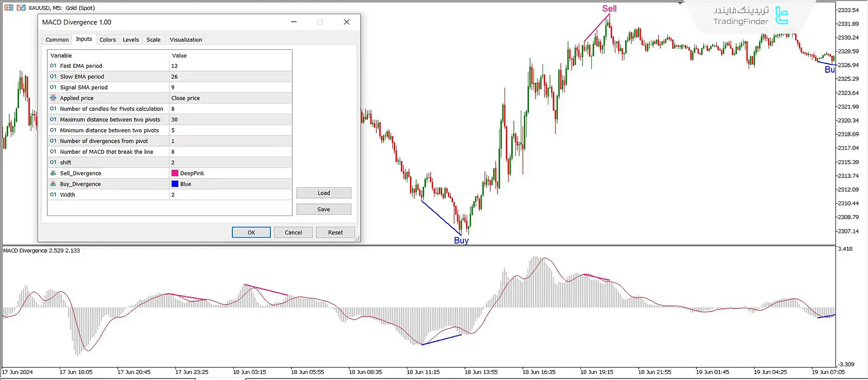Click the Sell_Divergence color parameter icon
Image resolution: width=868 pixels, height=380 pixels.
click(53, 173)
